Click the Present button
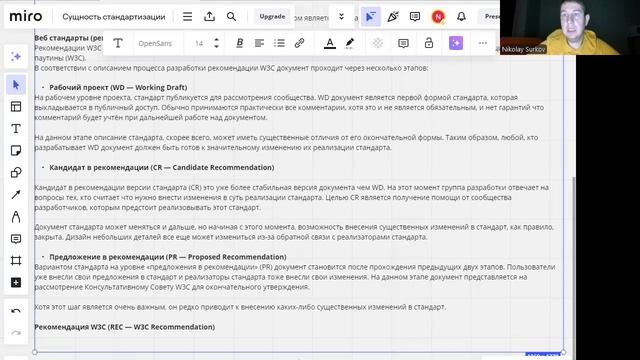Viewport: 640px width, 360px height. tap(491, 17)
